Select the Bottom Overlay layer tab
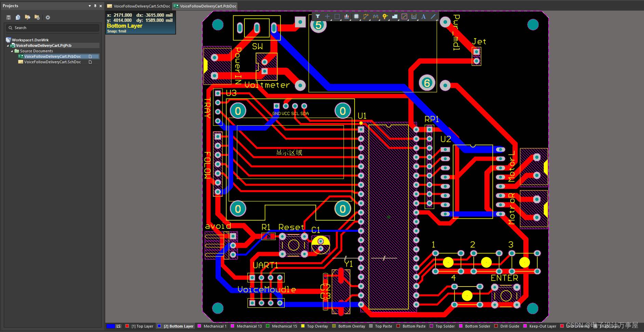 (348, 326)
